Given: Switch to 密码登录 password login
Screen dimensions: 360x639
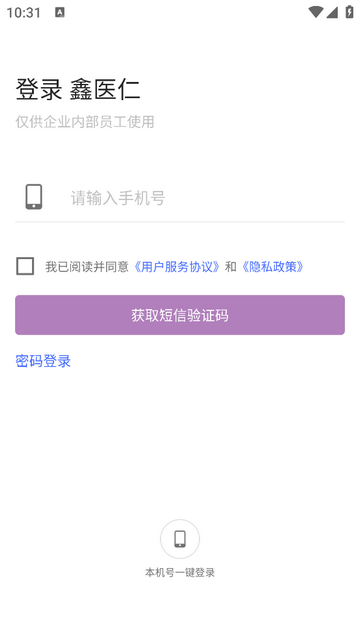Looking at the screenshot, I should [43, 361].
